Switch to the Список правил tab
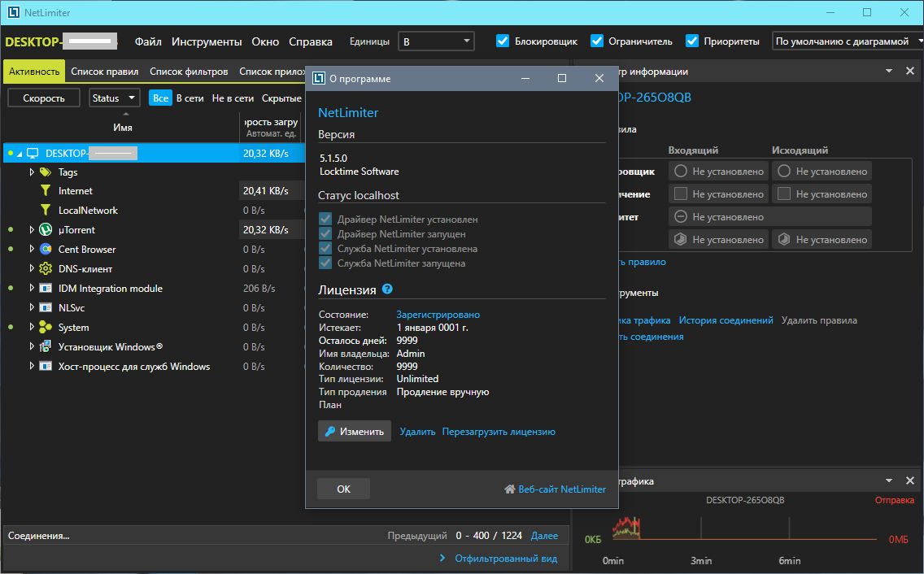The width and height of the screenshot is (924, 574). [x=104, y=72]
